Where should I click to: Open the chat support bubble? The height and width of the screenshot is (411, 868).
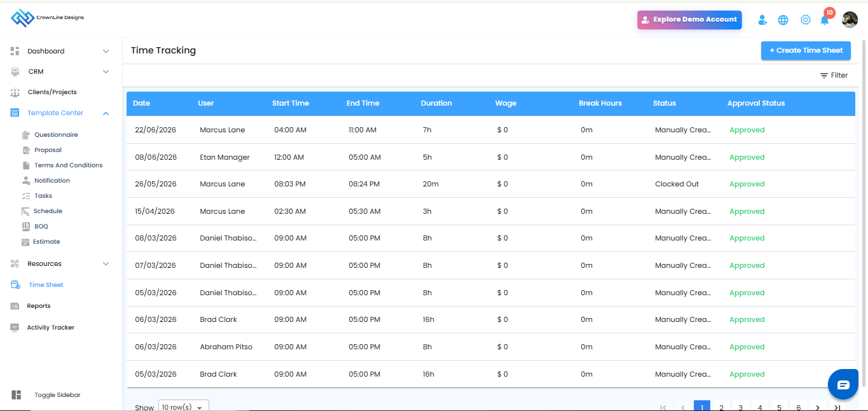tap(843, 384)
